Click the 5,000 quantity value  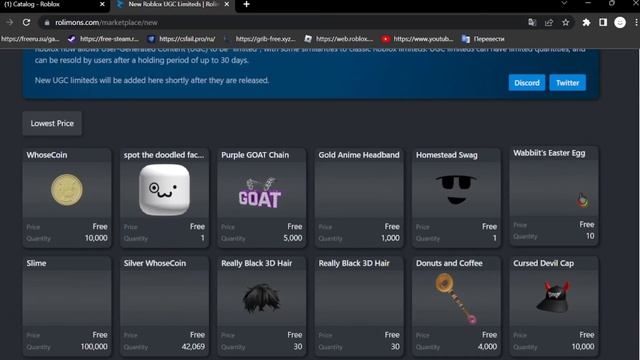click(293, 238)
